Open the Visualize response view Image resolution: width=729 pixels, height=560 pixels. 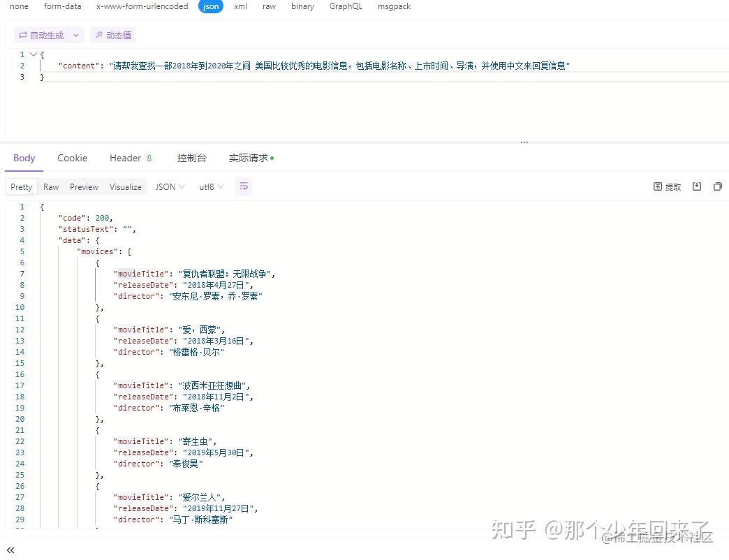[125, 186]
